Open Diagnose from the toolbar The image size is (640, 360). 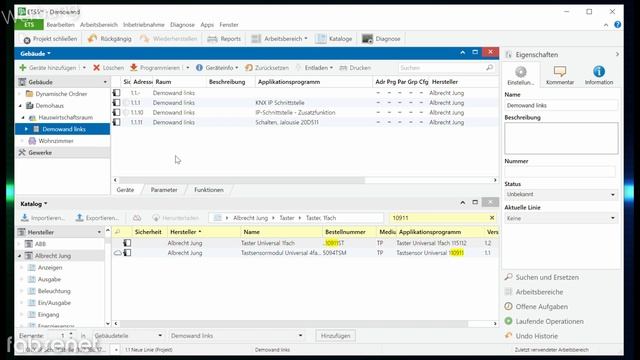click(x=381, y=39)
